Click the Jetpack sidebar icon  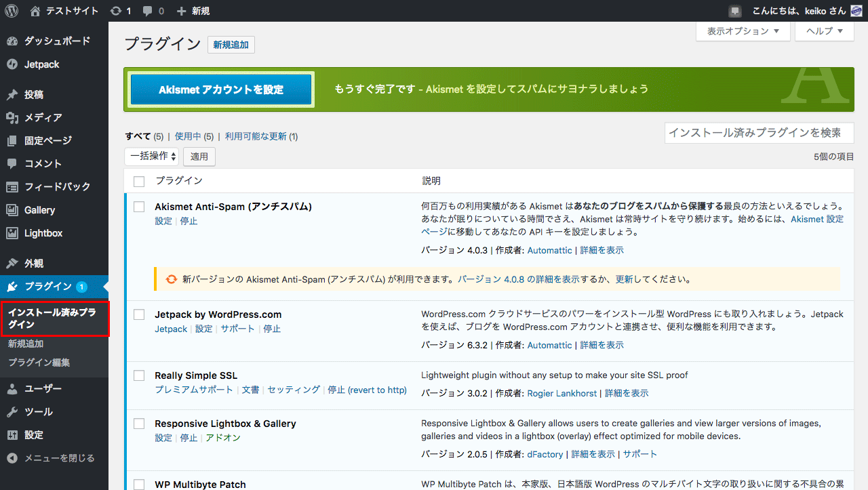pyautogui.click(x=12, y=64)
